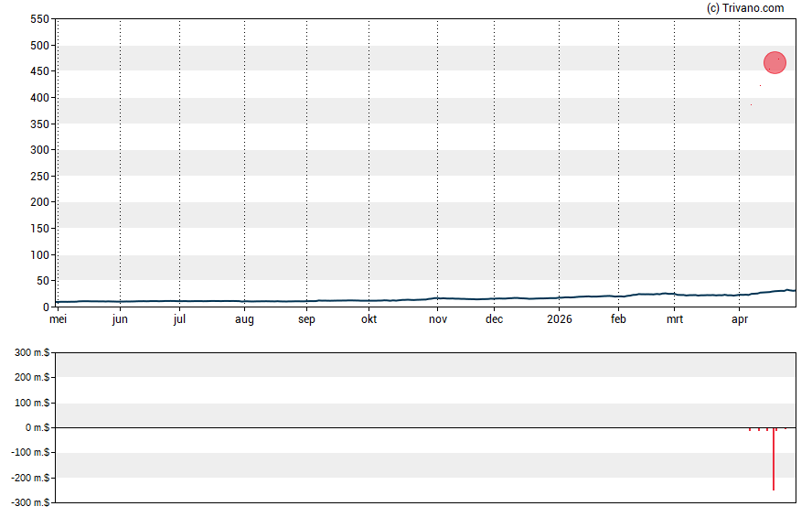
Task: Click the 'sep' month axis label
Action: click(306, 319)
